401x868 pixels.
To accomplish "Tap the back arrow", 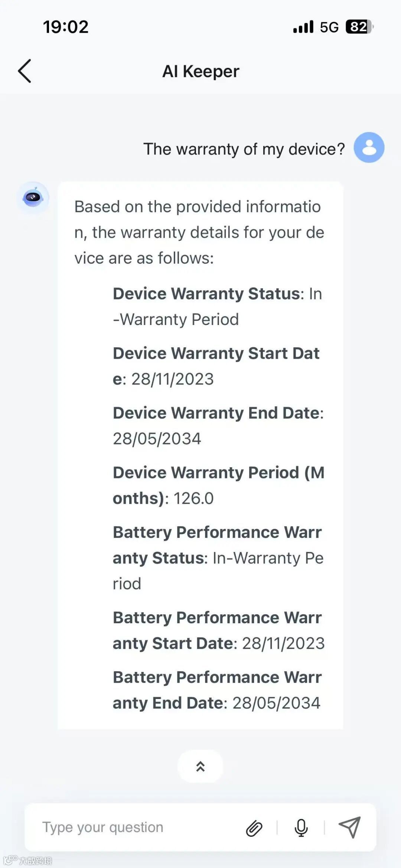I will click(25, 71).
